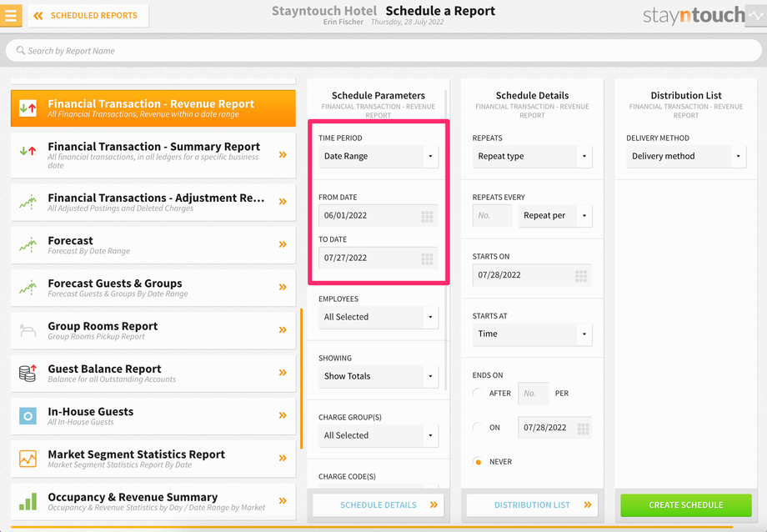This screenshot has width=767, height=532.
Task: Open the To Date calendar picker icon
Action: pyautogui.click(x=427, y=258)
